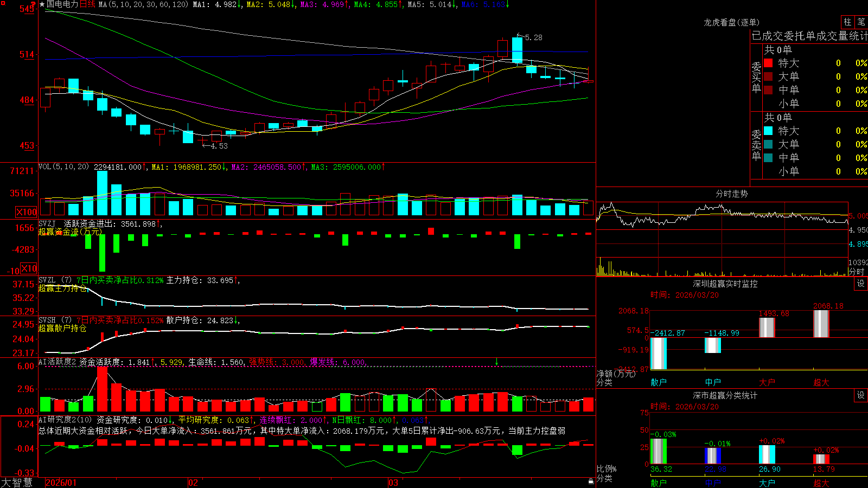Screen dimensions: 868x488
Task: Switch 龙虎看盘 to 柱 bar view
Action: (x=847, y=22)
